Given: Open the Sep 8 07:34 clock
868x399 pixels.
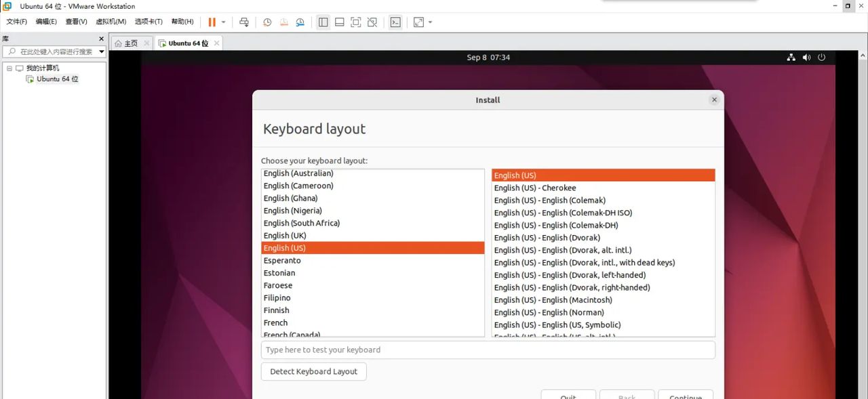Looking at the screenshot, I should [x=488, y=58].
